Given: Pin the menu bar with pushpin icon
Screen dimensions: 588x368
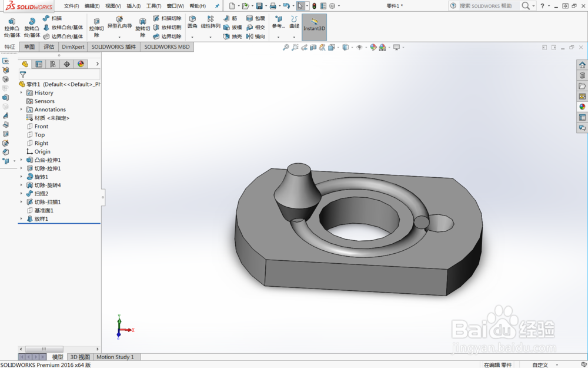Looking at the screenshot, I should point(217,6).
